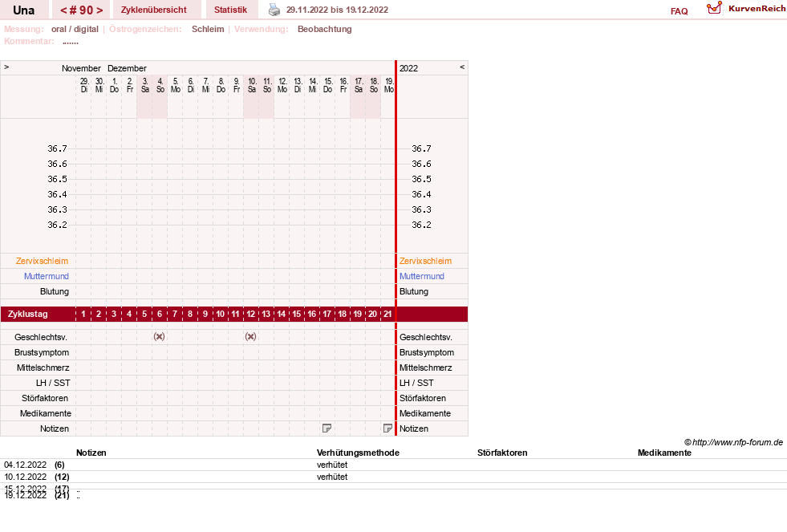Click the 2022 year label

pos(408,68)
